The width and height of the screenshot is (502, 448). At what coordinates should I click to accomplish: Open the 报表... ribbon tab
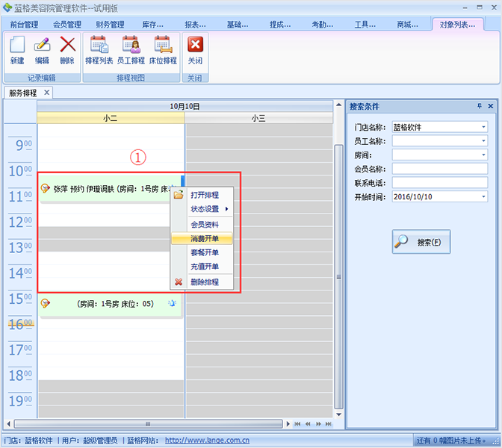tap(195, 25)
